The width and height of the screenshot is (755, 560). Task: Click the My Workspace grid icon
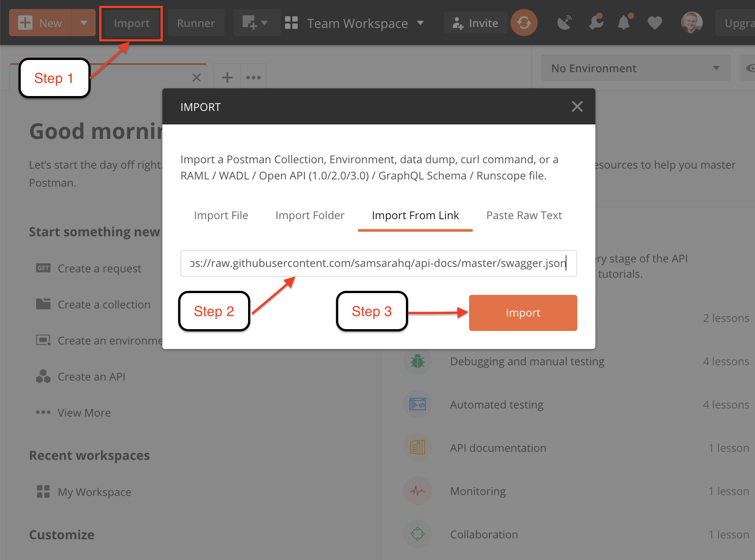[x=43, y=491]
